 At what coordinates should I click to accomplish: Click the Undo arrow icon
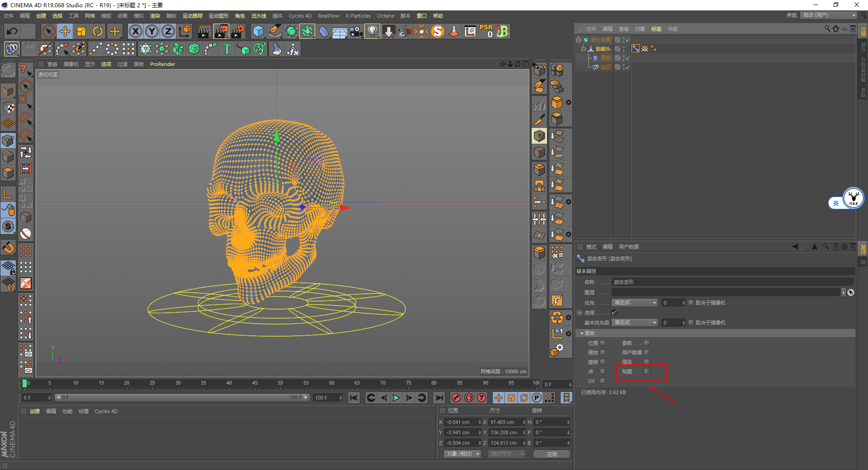click(x=12, y=31)
